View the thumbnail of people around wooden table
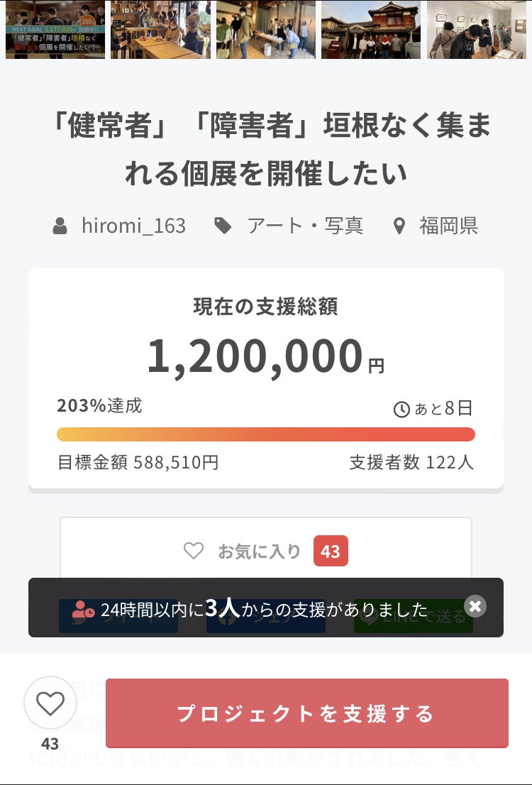Image resolution: width=532 pixels, height=785 pixels. (x=160, y=29)
